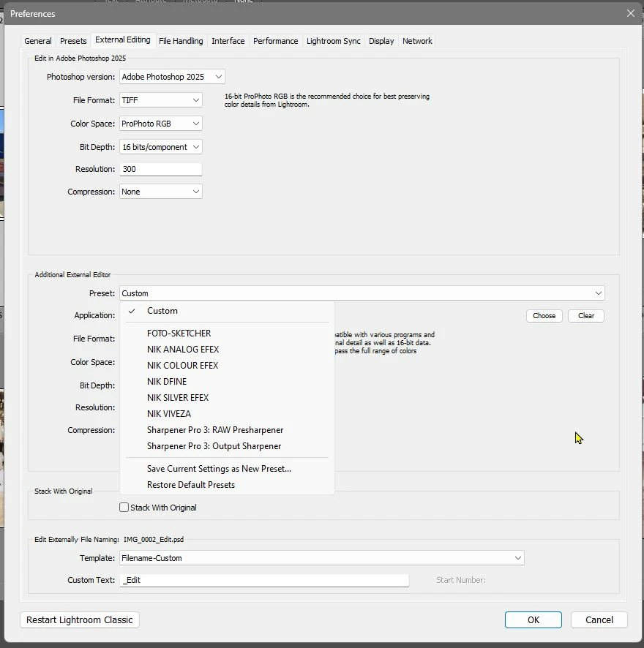Open the Photoshop version dropdown
The width and height of the screenshot is (644, 648).
click(x=172, y=77)
